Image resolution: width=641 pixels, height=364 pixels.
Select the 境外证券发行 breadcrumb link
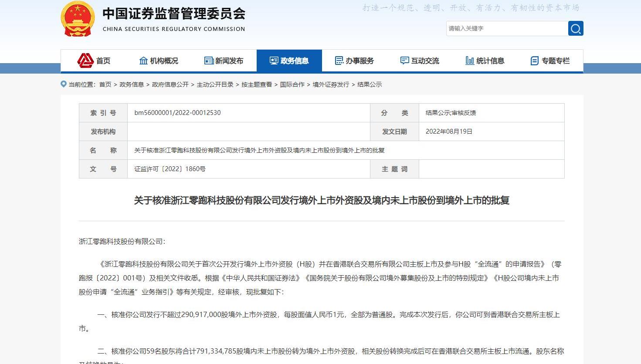tap(331, 84)
